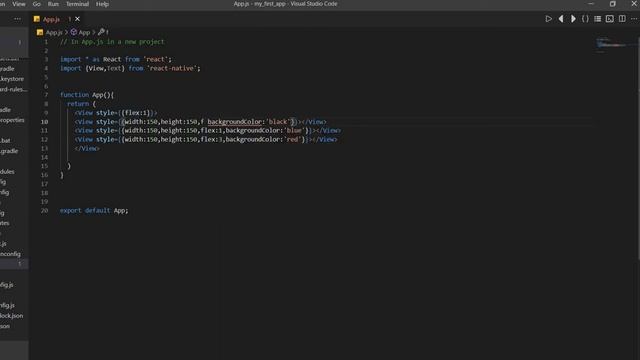This screenshot has height=360, width=640.
Task: Click the 'red' color value on line 12
Action: click(292, 140)
